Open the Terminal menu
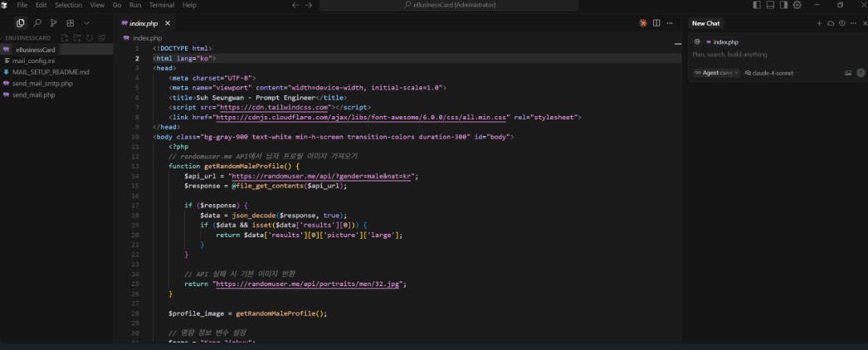The width and height of the screenshot is (868, 350). [162, 5]
